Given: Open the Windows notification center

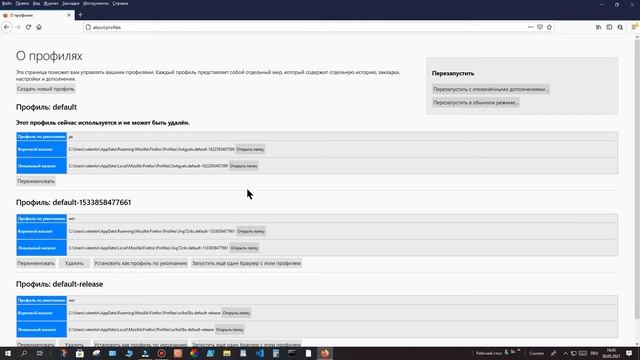Looking at the screenshot, I should pyautogui.click(x=629, y=353).
